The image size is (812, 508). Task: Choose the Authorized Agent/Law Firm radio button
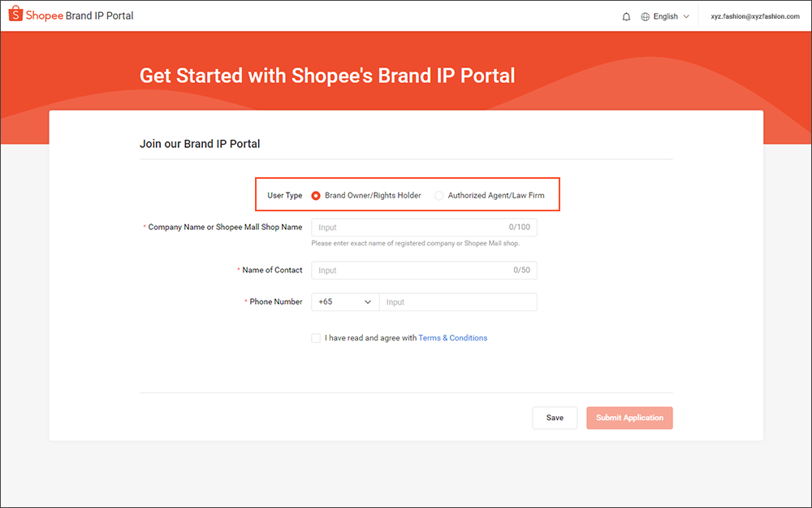pos(439,196)
